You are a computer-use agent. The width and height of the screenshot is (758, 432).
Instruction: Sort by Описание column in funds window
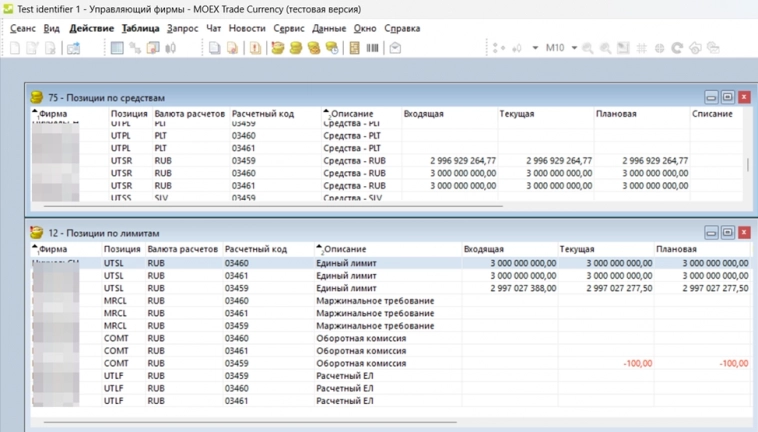pyautogui.click(x=351, y=114)
